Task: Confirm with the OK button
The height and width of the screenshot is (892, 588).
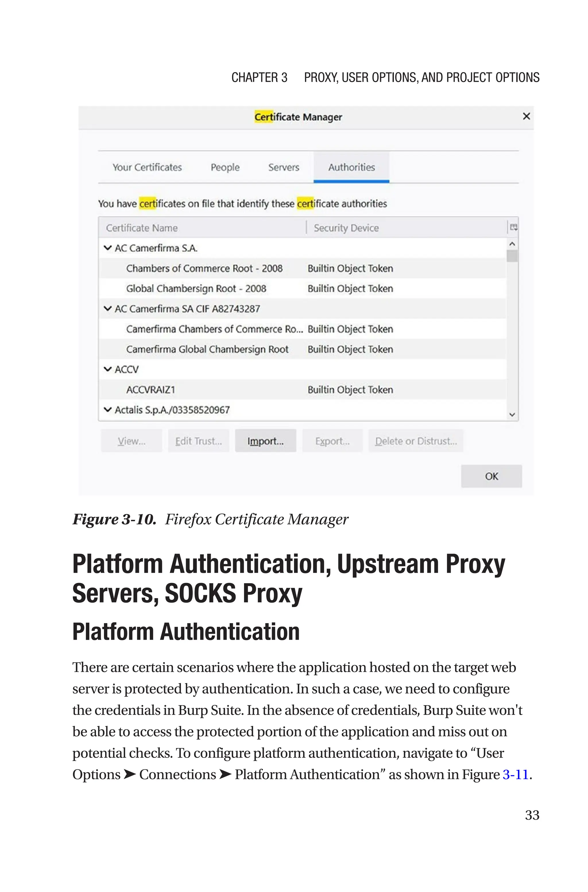Action: [491, 476]
